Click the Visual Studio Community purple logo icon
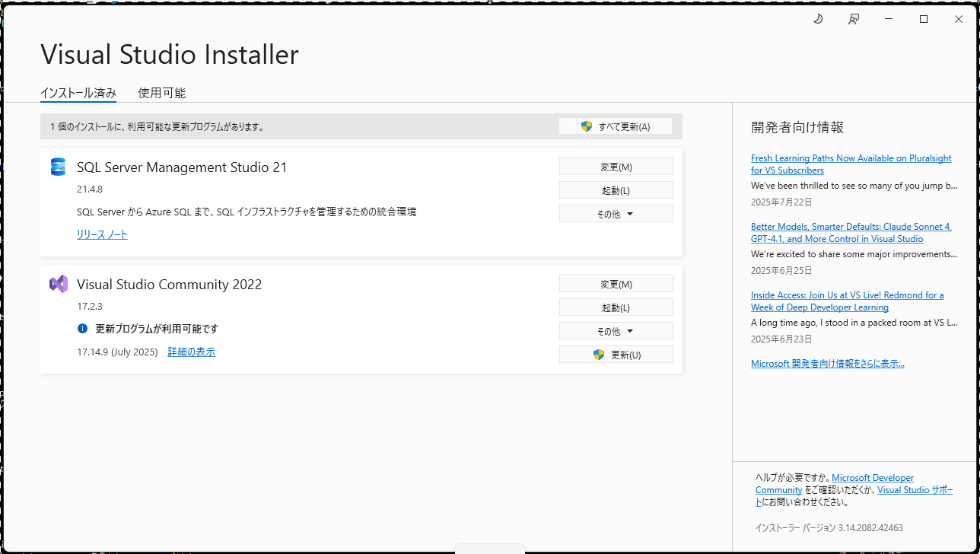 (58, 285)
